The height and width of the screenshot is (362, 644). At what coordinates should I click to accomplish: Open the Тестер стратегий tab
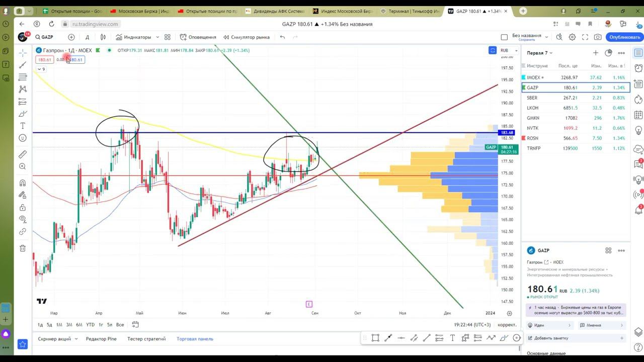pyautogui.click(x=146, y=339)
